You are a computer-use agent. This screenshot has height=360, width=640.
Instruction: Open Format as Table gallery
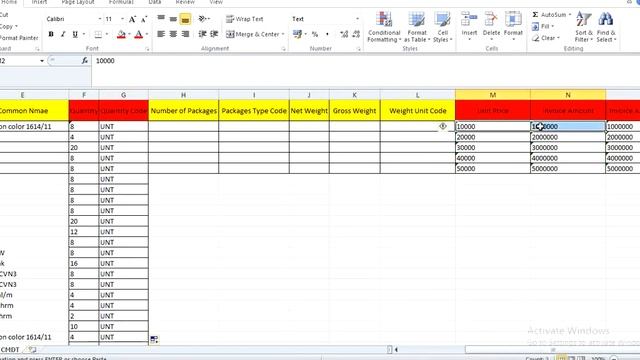pos(417,27)
